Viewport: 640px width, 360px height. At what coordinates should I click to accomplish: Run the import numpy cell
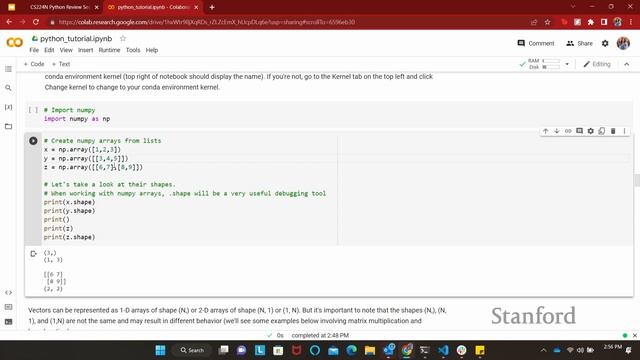(33, 110)
